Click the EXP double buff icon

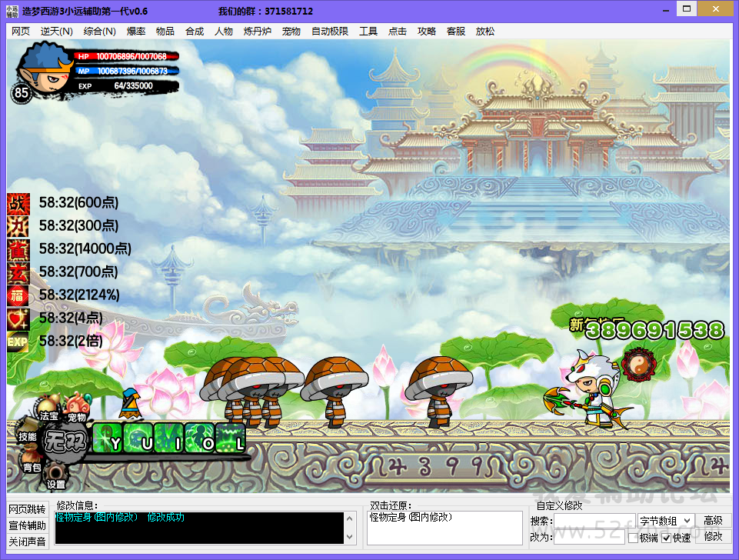[x=18, y=342]
